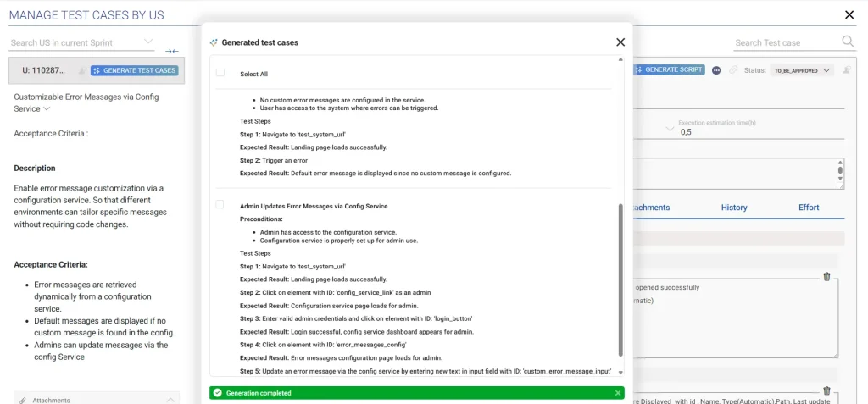Focus the Search US in current Sprint field
Image resolution: width=868 pixels, height=404 pixels.
coord(75,42)
